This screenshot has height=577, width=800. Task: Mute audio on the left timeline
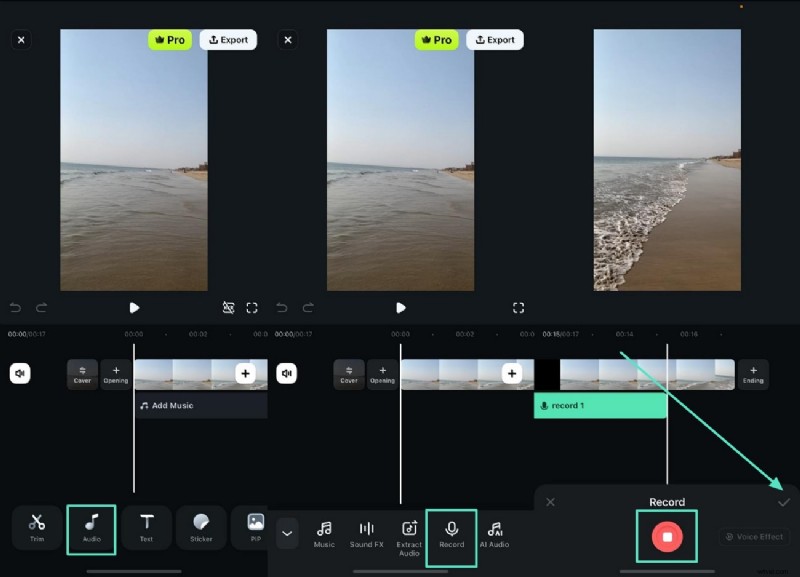[19, 373]
